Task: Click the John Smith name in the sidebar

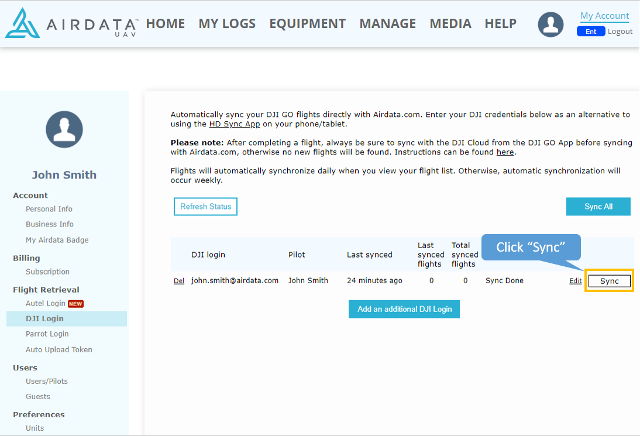Action: click(64, 175)
